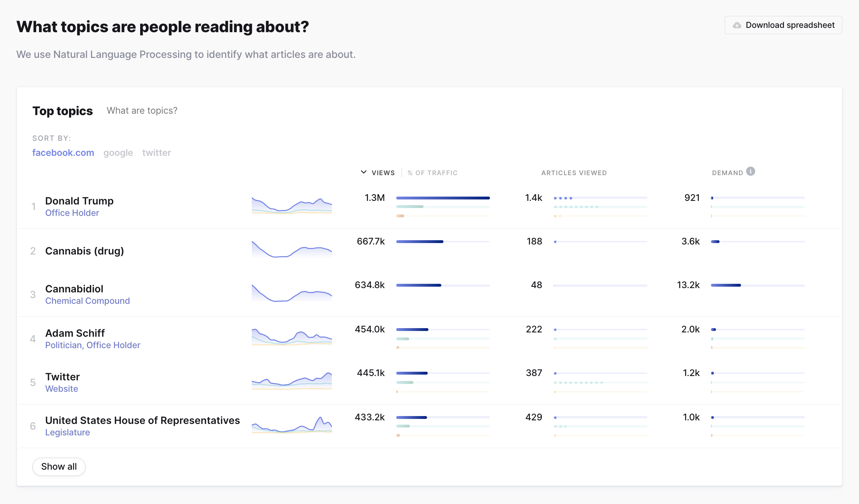Click the download cloud icon
859x504 pixels.
click(736, 25)
